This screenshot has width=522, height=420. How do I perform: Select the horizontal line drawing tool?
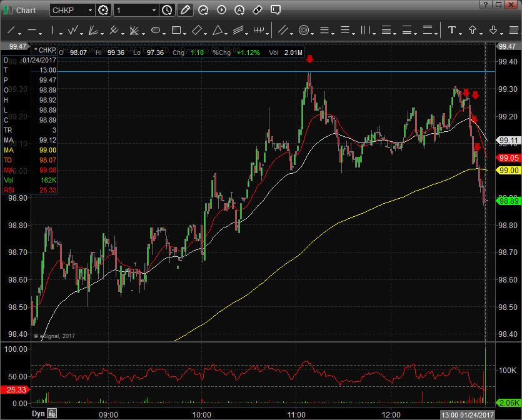coord(32,30)
